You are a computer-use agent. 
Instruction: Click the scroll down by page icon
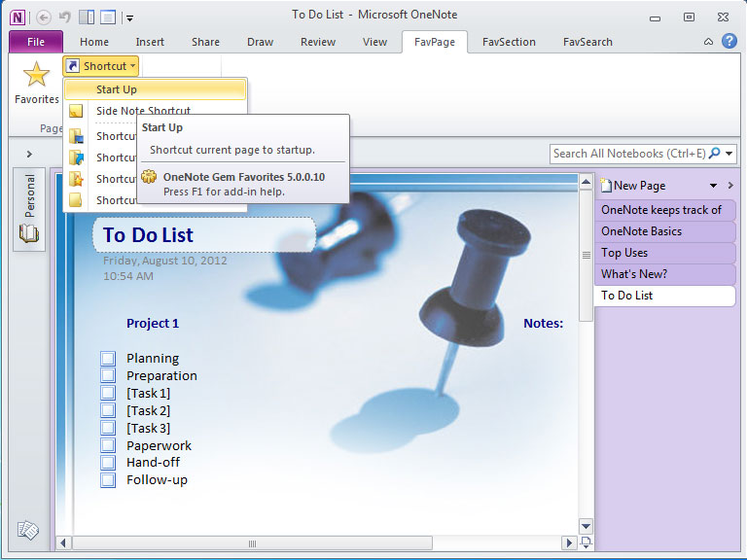(586, 542)
